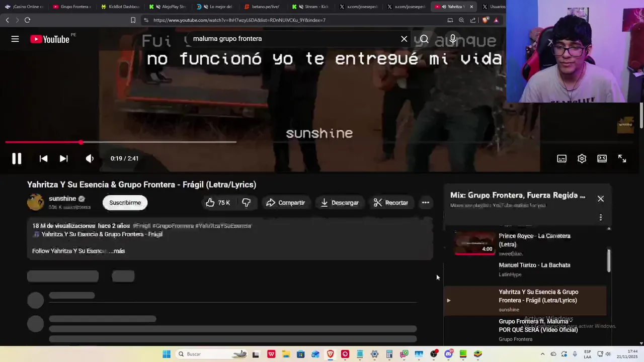The height and width of the screenshot is (362, 644).
Task: Open Mix playlist options three-dot menu
Action: [x=601, y=217]
